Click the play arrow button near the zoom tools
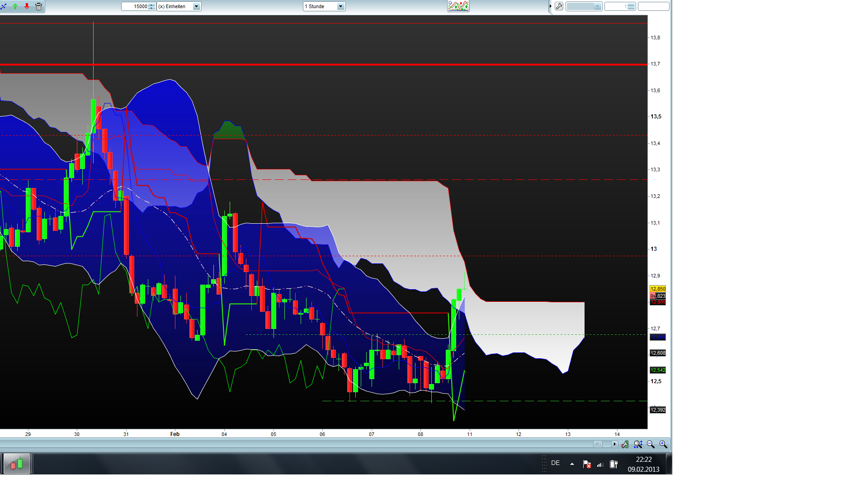The width and height of the screenshot is (868, 488). [x=614, y=445]
